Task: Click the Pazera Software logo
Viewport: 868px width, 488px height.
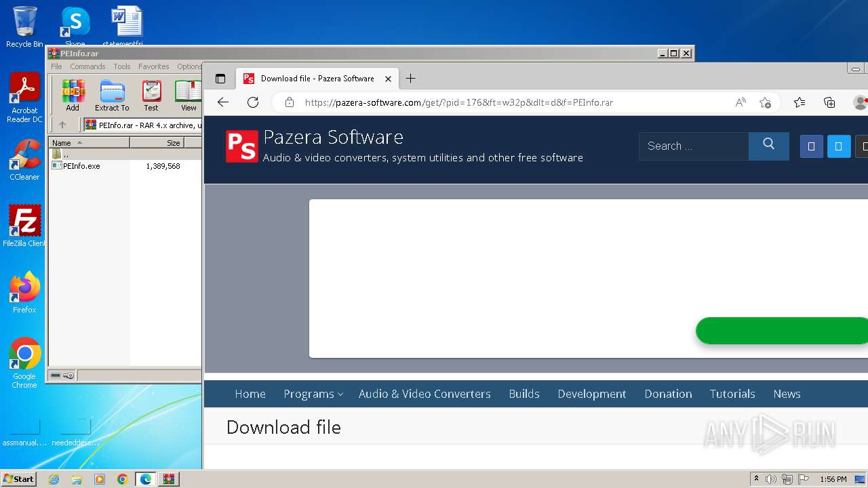Action: 242,146
